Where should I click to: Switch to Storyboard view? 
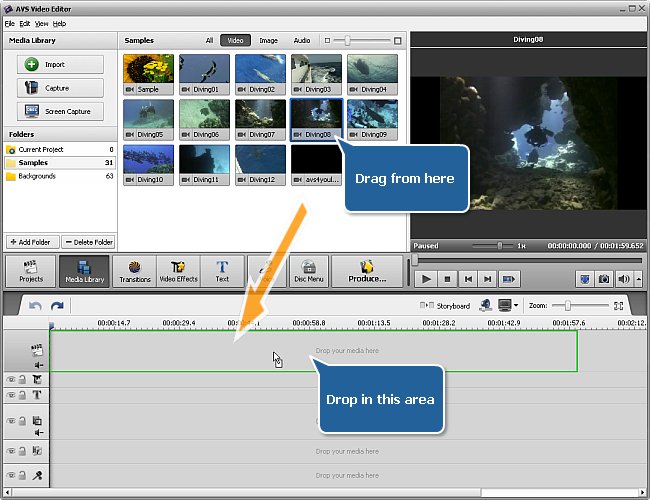click(x=445, y=306)
